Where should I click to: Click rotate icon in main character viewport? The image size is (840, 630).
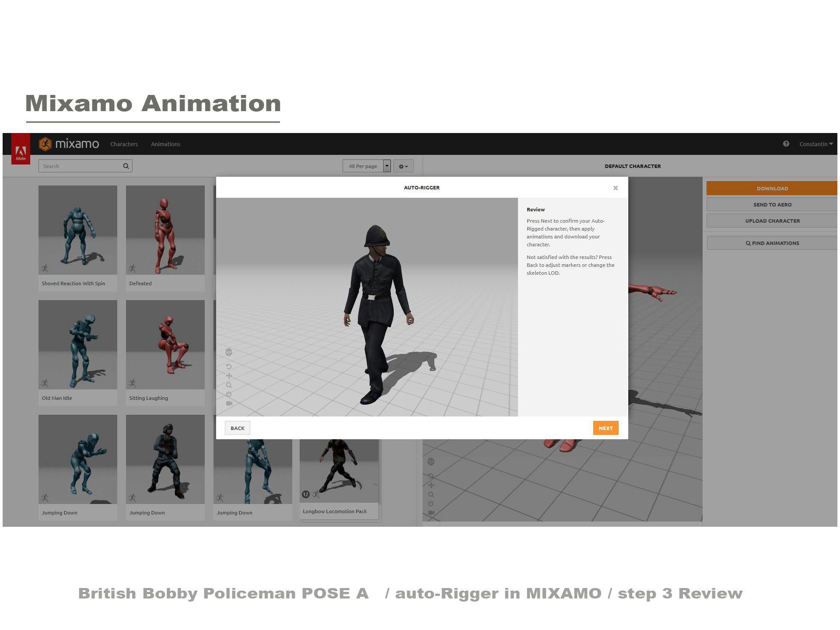coord(431,476)
